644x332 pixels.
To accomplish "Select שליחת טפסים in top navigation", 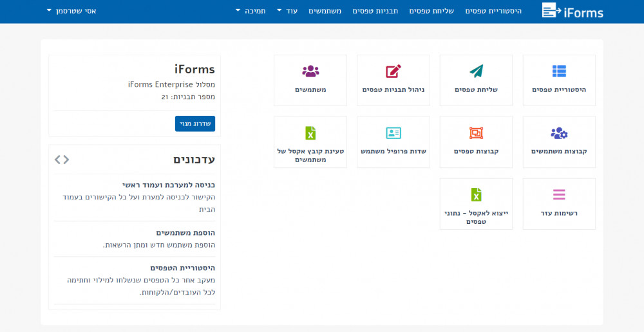I will (x=431, y=11).
